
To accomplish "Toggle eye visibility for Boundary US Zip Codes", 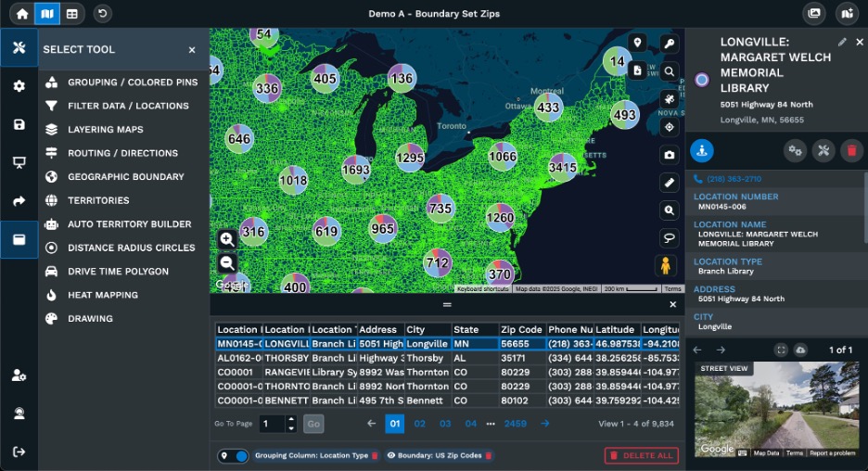I will point(391,456).
